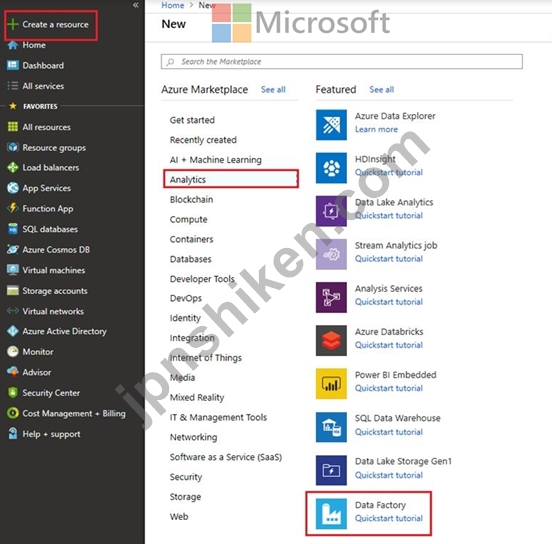This screenshot has width=552, height=544.
Task: Click the Virtual networks icon
Action: (13, 311)
